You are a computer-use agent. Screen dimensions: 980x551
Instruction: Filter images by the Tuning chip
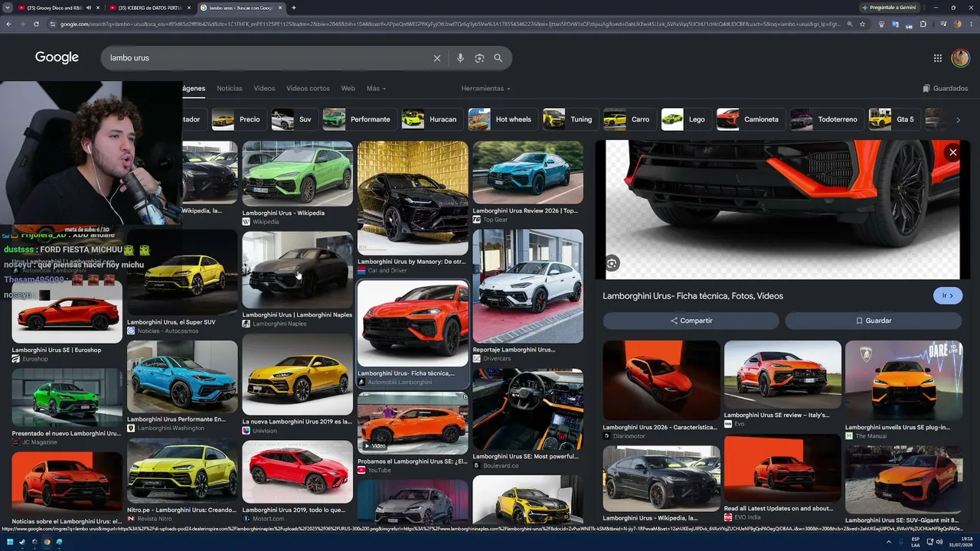[570, 119]
